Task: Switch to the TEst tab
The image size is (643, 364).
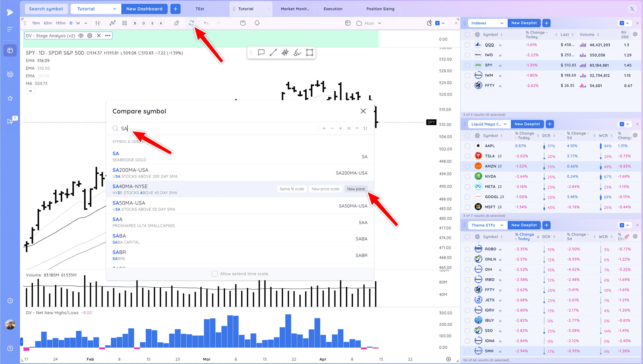Action: pos(200,9)
